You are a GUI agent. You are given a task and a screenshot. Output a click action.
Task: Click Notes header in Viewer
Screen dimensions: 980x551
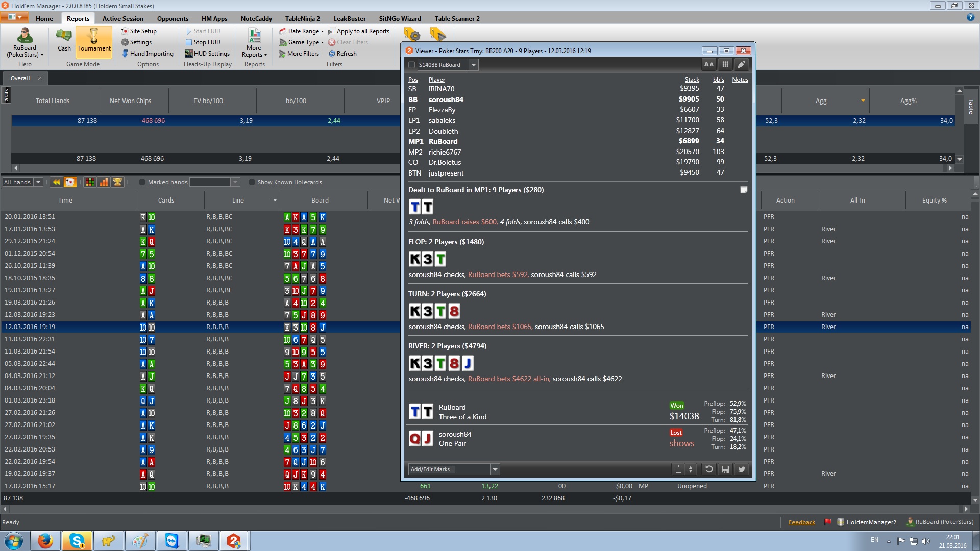click(x=740, y=80)
